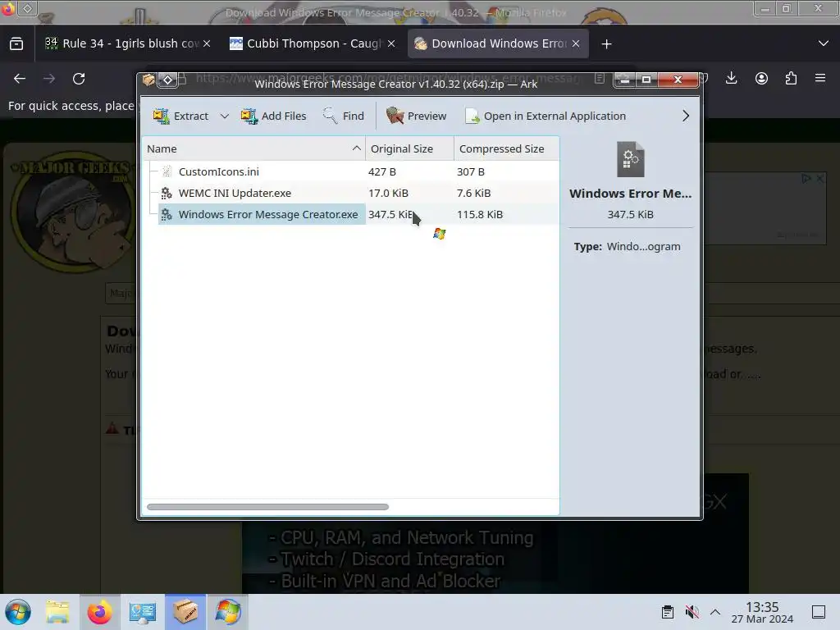Viewport: 840px width, 630px height.
Task: Click the Windows Error Message Creator.exe icon
Action: click(167, 214)
